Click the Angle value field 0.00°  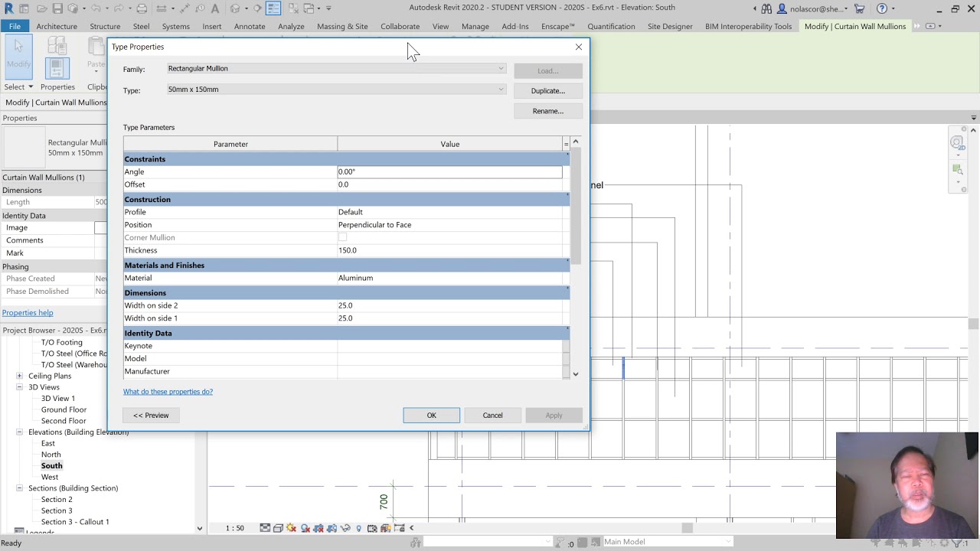click(x=449, y=172)
